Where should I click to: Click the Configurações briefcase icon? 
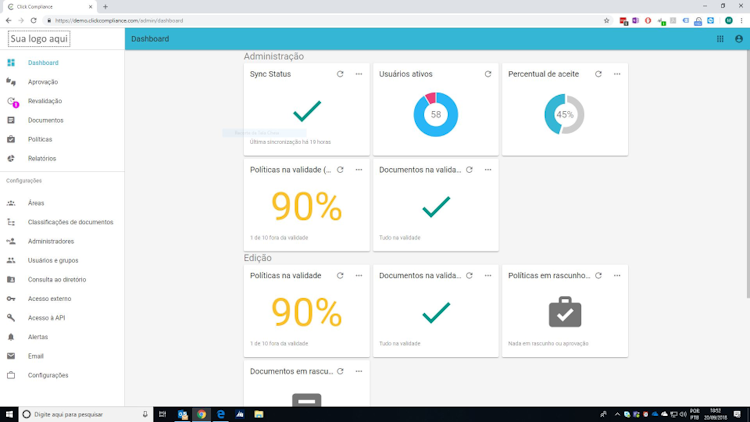tap(11, 375)
